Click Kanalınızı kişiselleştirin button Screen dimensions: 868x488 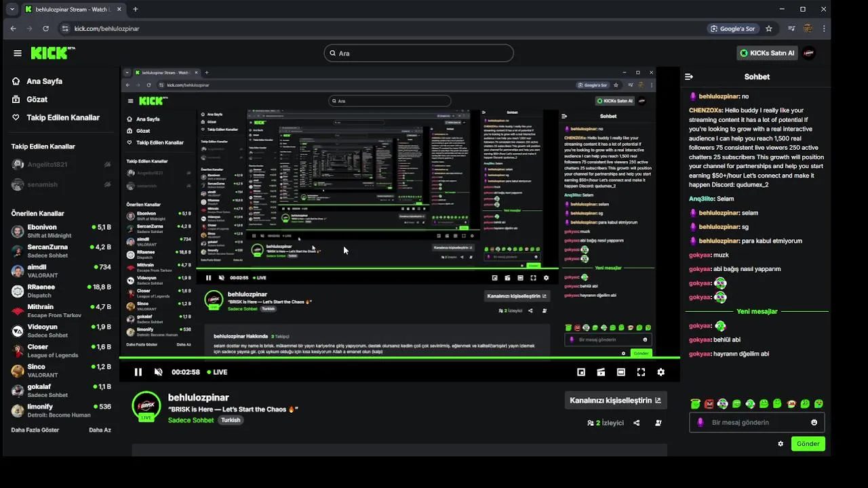tap(616, 401)
